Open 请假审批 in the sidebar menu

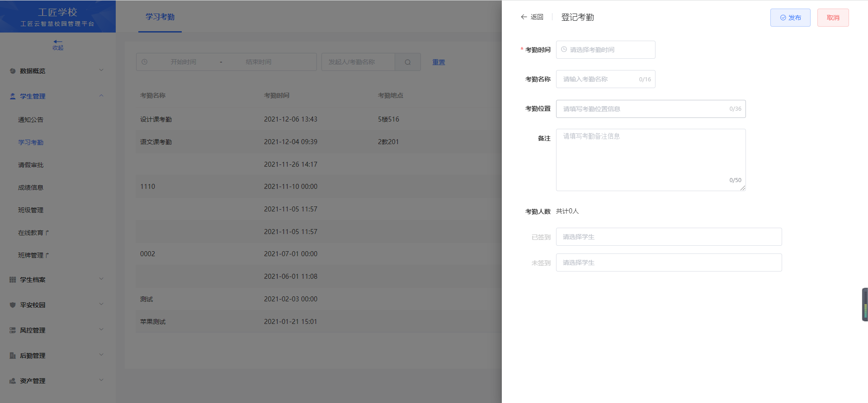pyautogui.click(x=31, y=165)
